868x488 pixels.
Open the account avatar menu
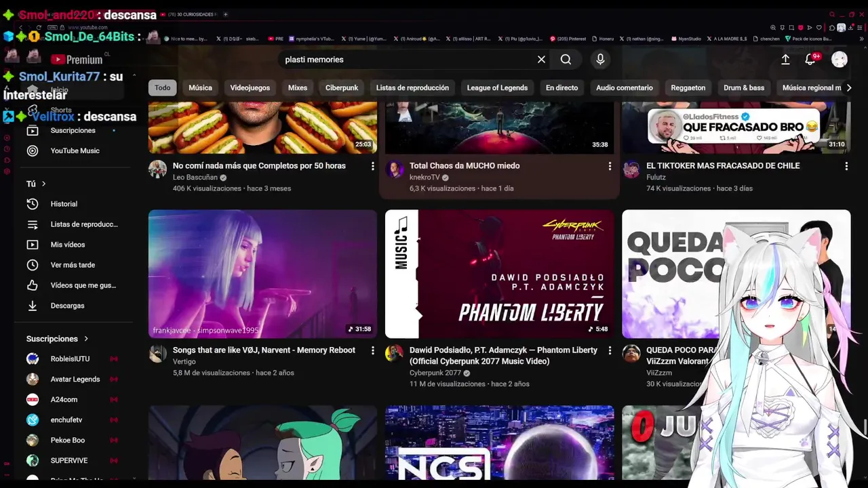click(840, 60)
